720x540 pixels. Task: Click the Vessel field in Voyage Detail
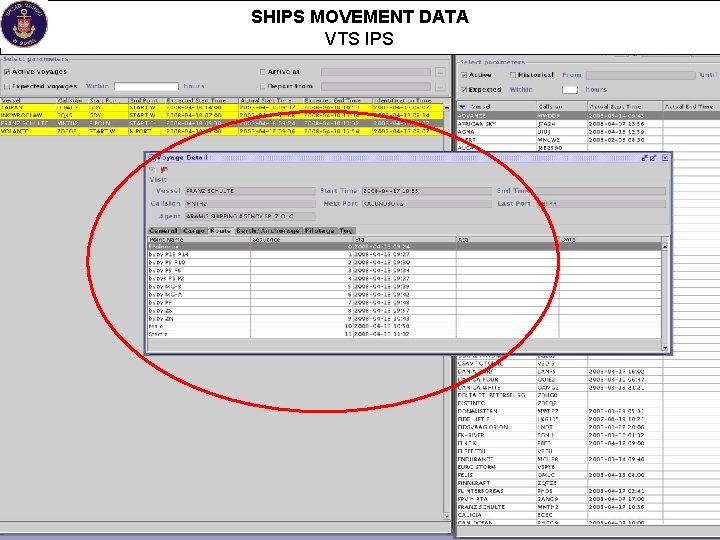click(x=250, y=191)
